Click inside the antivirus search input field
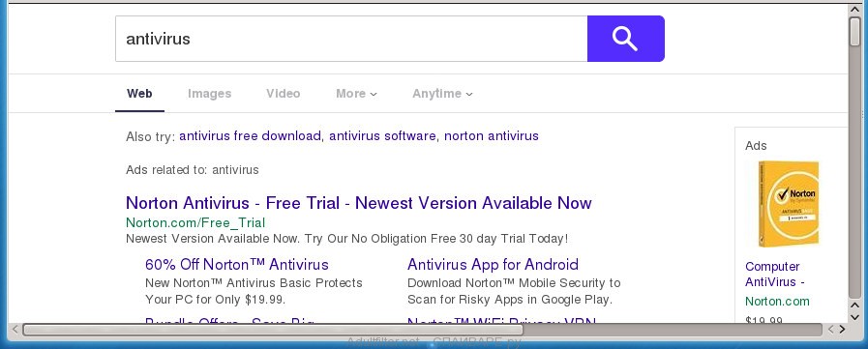868x349 pixels. (x=351, y=39)
